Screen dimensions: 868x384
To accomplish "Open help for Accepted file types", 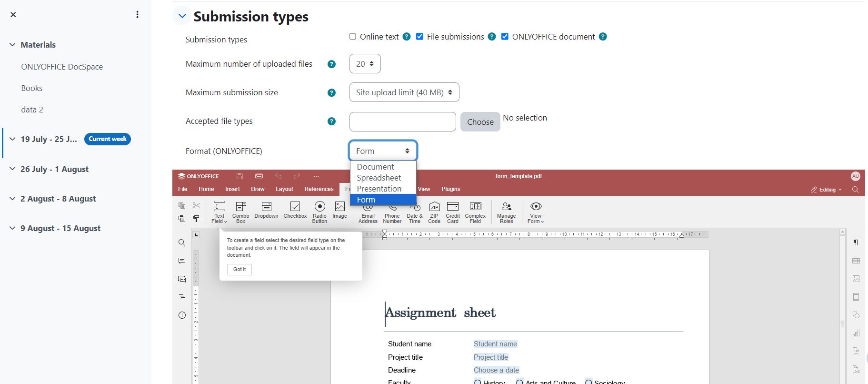I will coord(332,121).
